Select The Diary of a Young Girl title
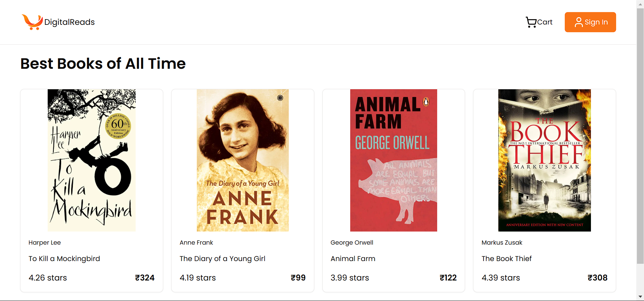 (222, 259)
